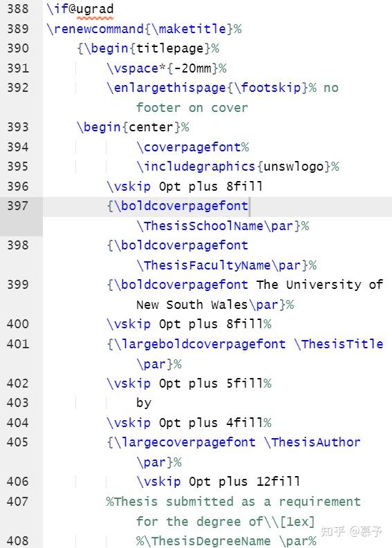Click \enlargethispage on line 392
This screenshot has width=392, height=548.
[x=167, y=88]
